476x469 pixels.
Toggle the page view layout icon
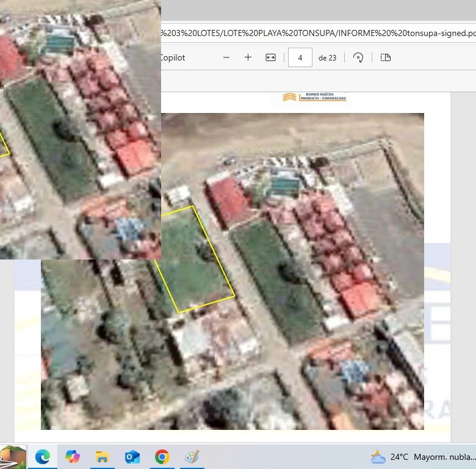click(385, 57)
